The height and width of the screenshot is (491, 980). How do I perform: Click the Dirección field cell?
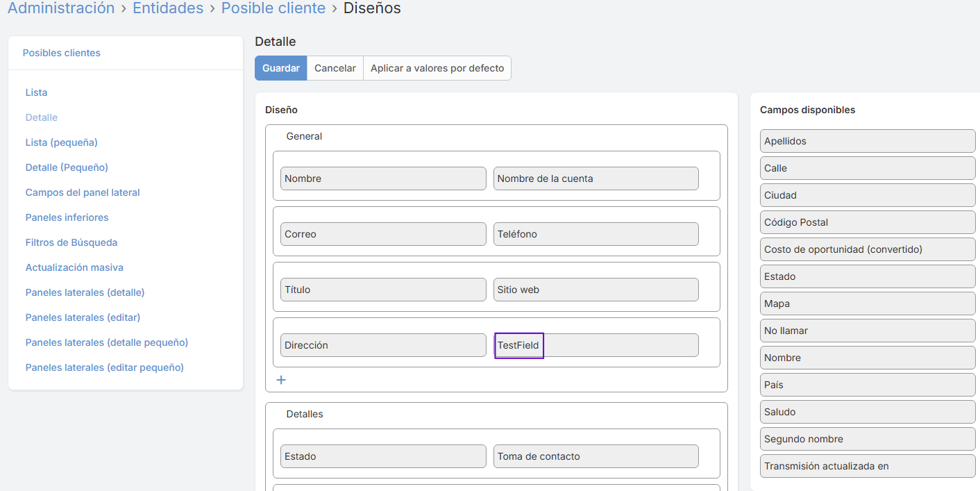(x=383, y=345)
